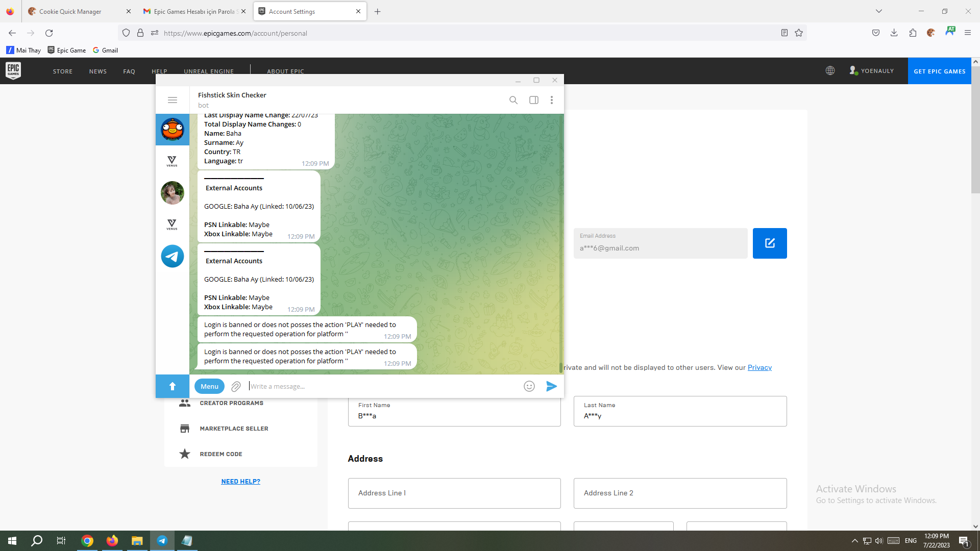This screenshot has width=980, height=551.
Task: Search in Fishstick Skin Checker chat
Action: [513, 100]
